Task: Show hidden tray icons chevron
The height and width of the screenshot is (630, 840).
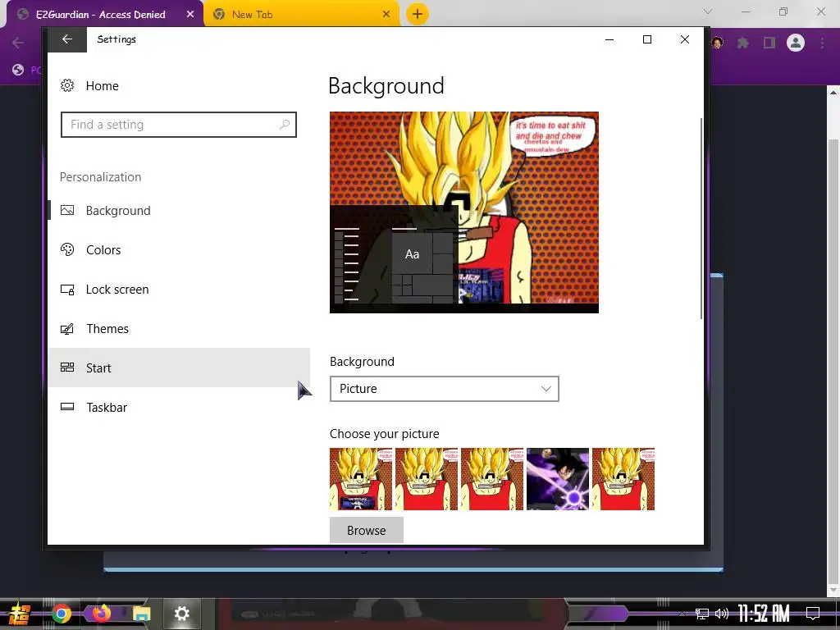Action: click(682, 614)
